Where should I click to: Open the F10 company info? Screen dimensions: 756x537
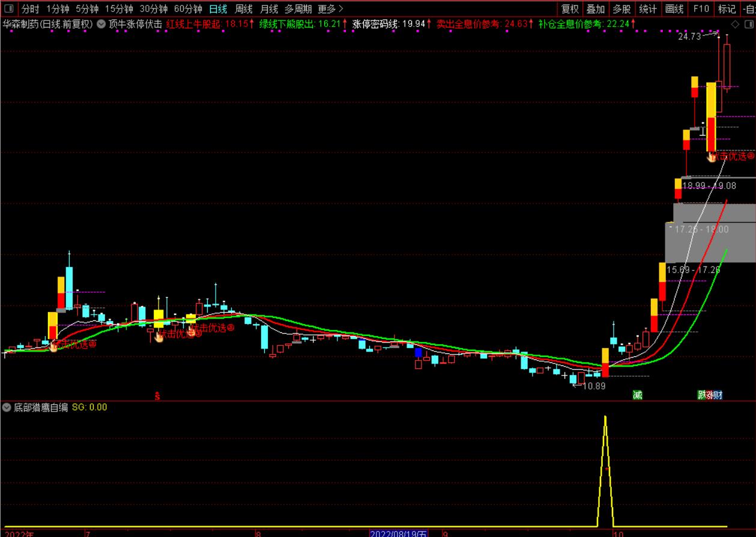click(x=701, y=9)
